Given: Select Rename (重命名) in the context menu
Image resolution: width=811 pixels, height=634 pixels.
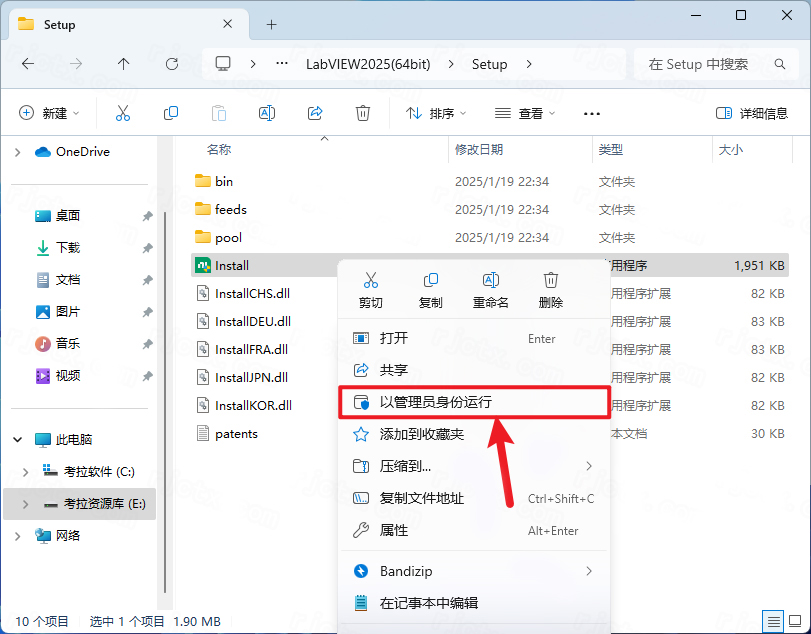Looking at the screenshot, I should [x=490, y=290].
